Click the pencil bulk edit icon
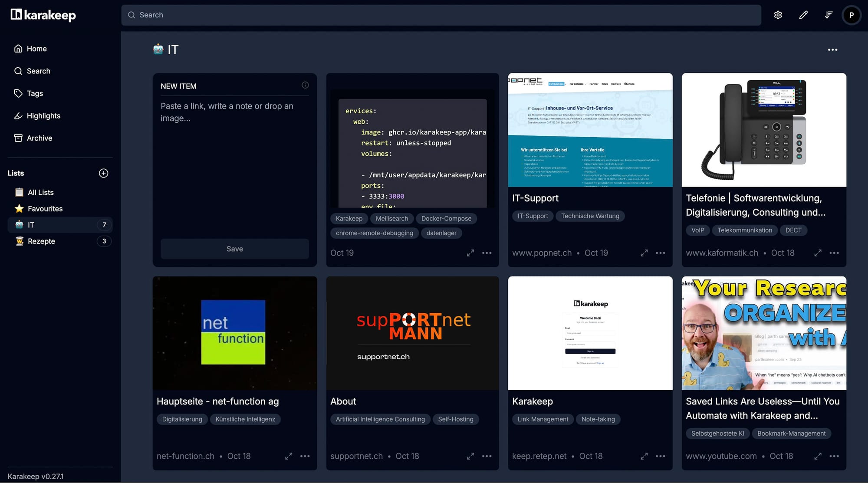This screenshot has height=483, width=868. pyautogui.click(x=803, y=15)
